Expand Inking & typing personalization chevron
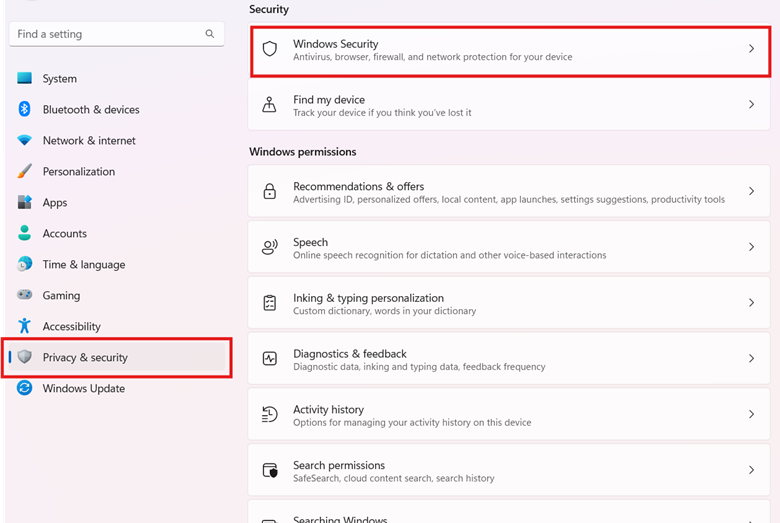Viewport: 780px width, 523px height. tap(751, 302)
